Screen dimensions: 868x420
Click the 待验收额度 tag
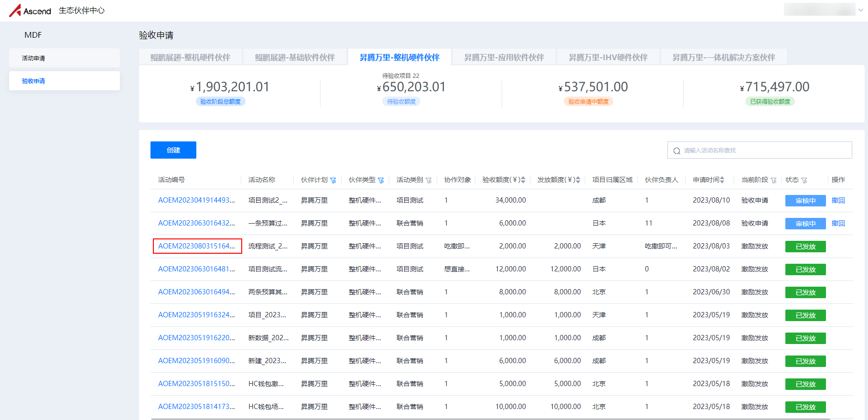401,101
